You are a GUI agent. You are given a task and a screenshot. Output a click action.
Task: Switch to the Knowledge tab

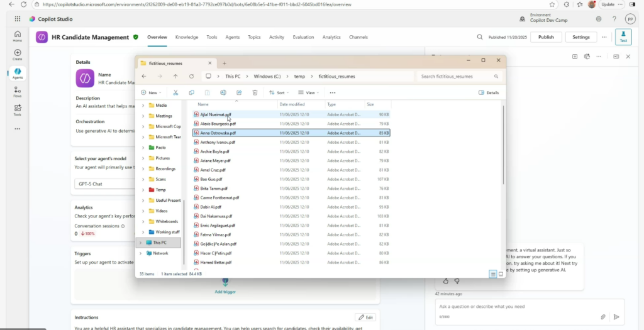pyautogui.click(x=187, y=37)
